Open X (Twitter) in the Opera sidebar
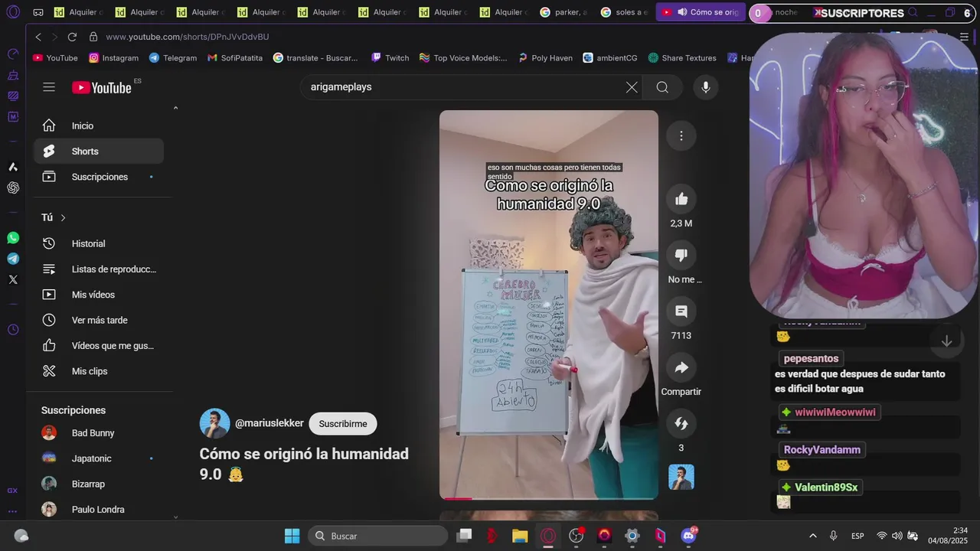 (13, 279)
